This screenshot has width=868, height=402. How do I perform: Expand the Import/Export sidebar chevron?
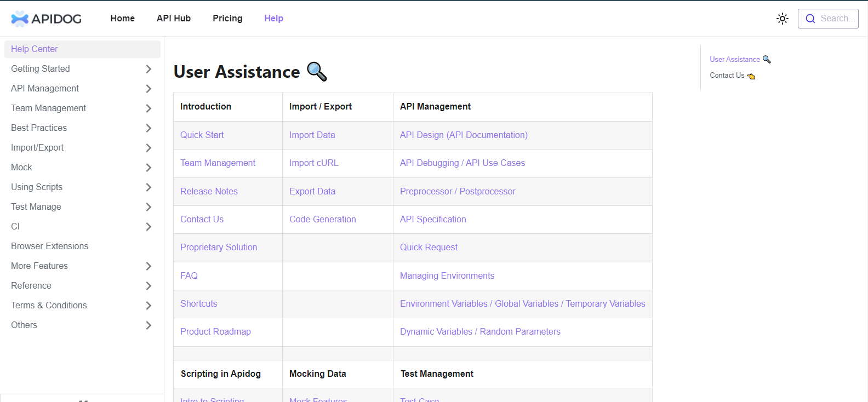(149, 148)
